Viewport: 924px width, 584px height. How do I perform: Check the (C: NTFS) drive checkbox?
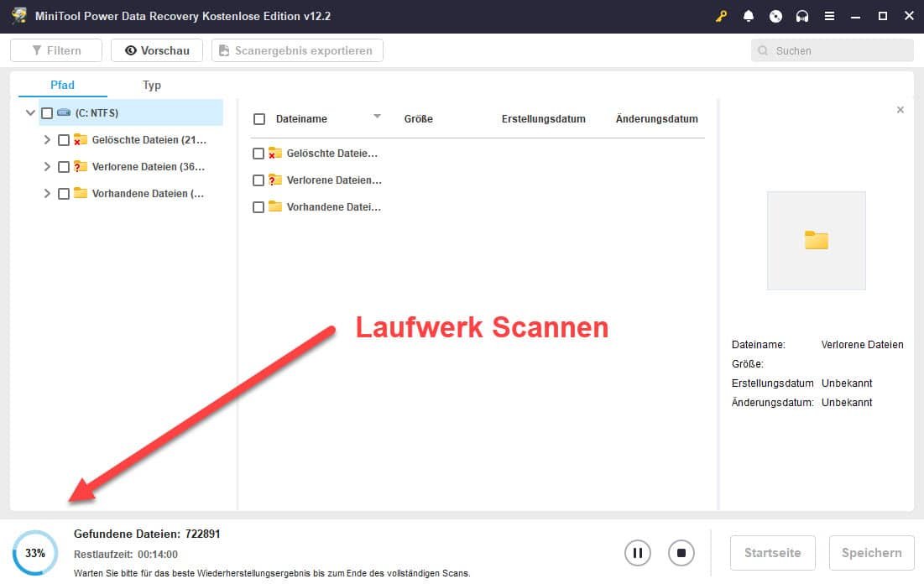coord(47,112)
